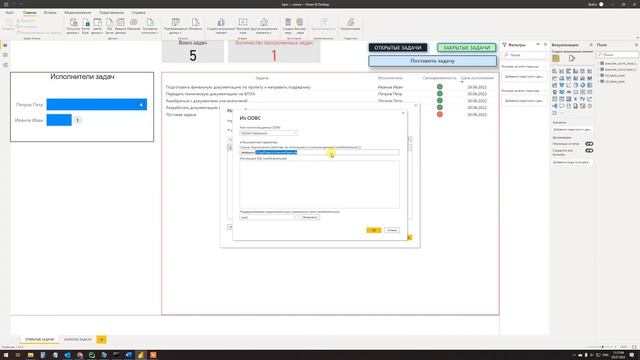The image size is (640, 360).
Task: Select the Петров Петр bar in chart
Action: (97, 104)
